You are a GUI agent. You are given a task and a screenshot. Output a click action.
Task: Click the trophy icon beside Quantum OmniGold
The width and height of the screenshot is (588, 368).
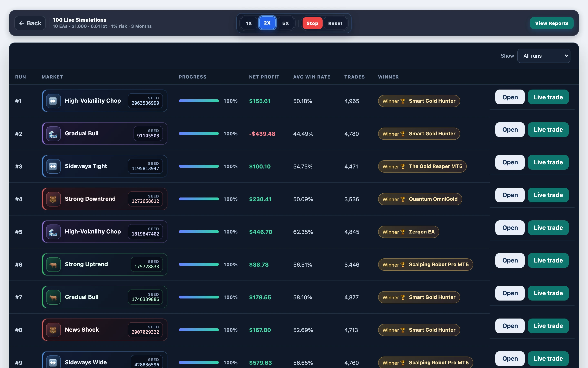403,199
